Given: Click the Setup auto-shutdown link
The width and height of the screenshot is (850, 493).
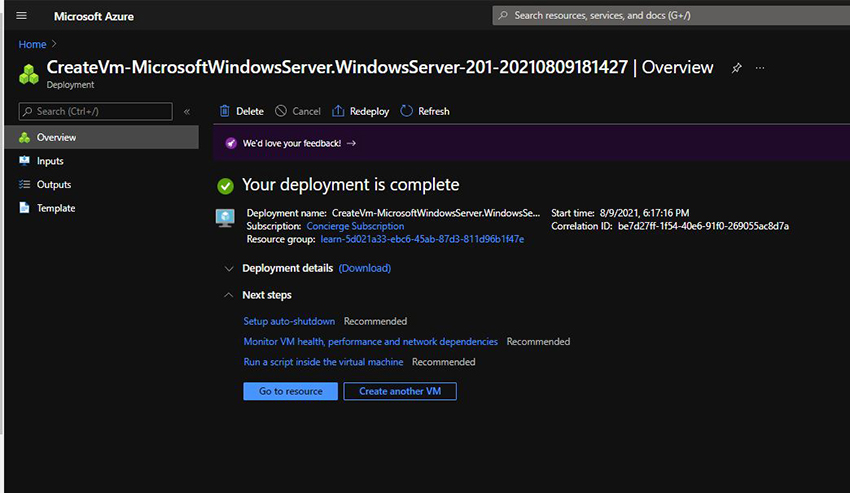Looking at the screenshot, I should [289, 321].
